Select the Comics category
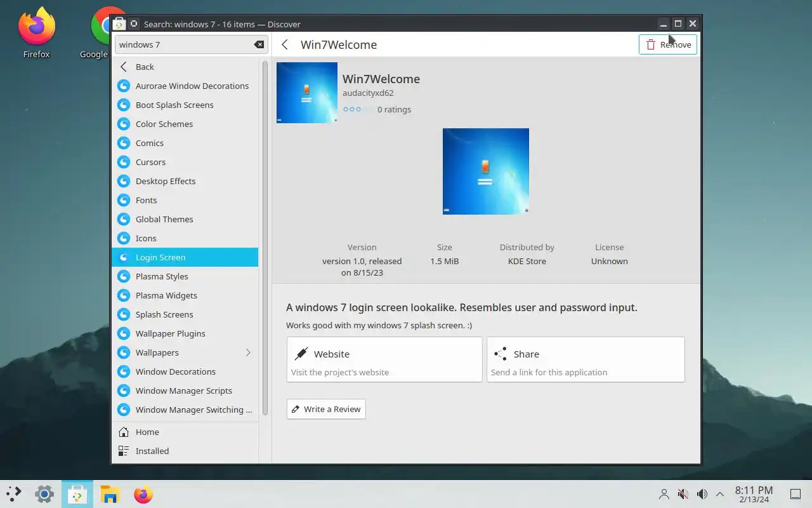Screen dimensions: 812x508 pyautogui.click(x=185, y=143)
